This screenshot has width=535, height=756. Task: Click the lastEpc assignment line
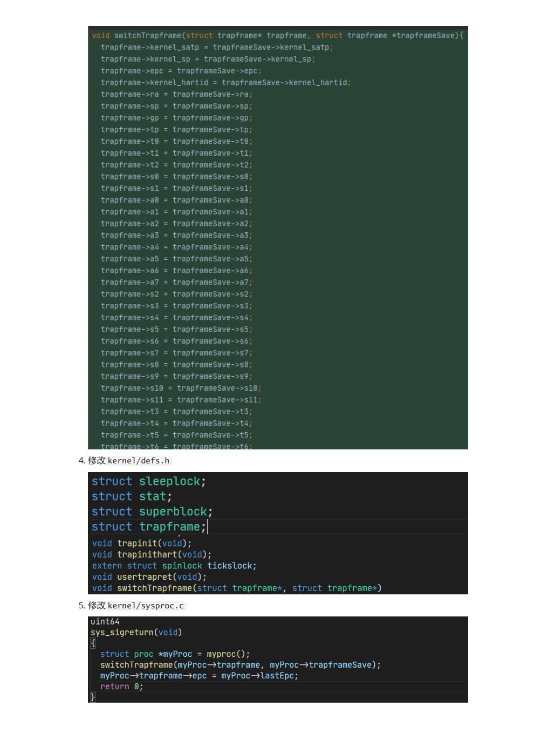point(198,676)
